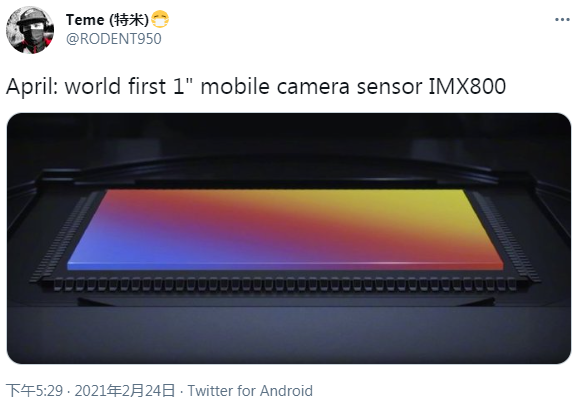Visit the Teme (特米) display name link
578x404 pixels.
107,20
